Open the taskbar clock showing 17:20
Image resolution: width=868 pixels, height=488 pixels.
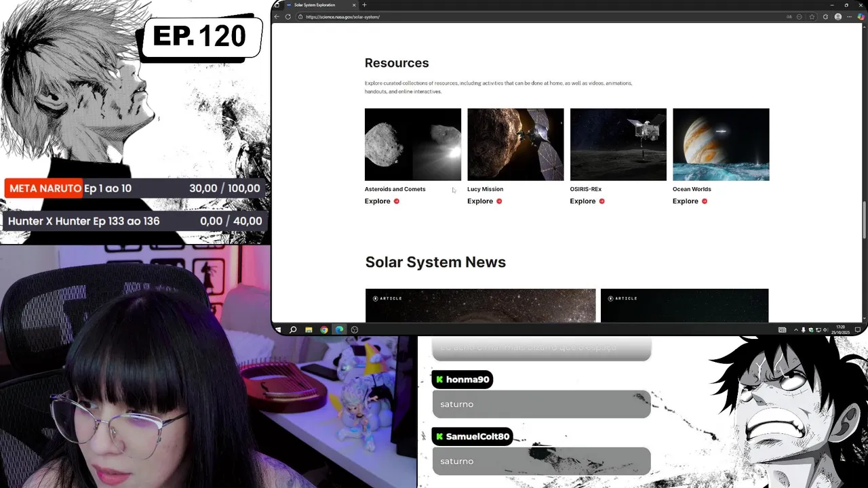[840, 330]
